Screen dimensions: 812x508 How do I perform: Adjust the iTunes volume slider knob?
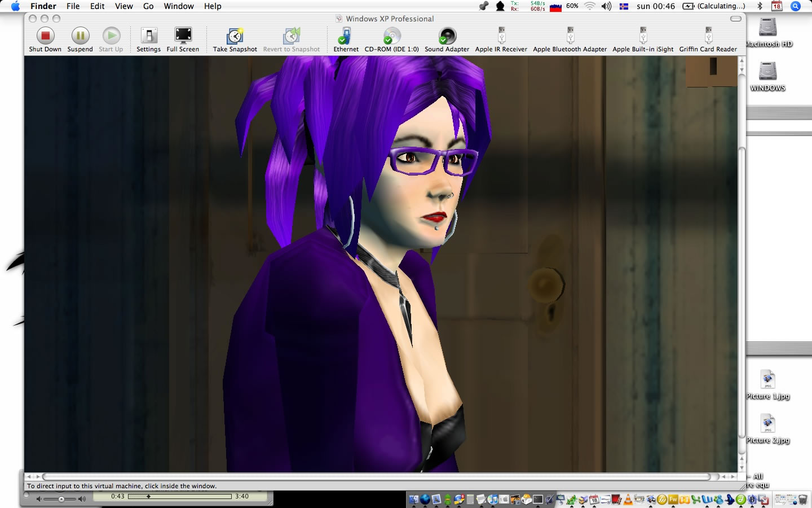pos(61,499)
